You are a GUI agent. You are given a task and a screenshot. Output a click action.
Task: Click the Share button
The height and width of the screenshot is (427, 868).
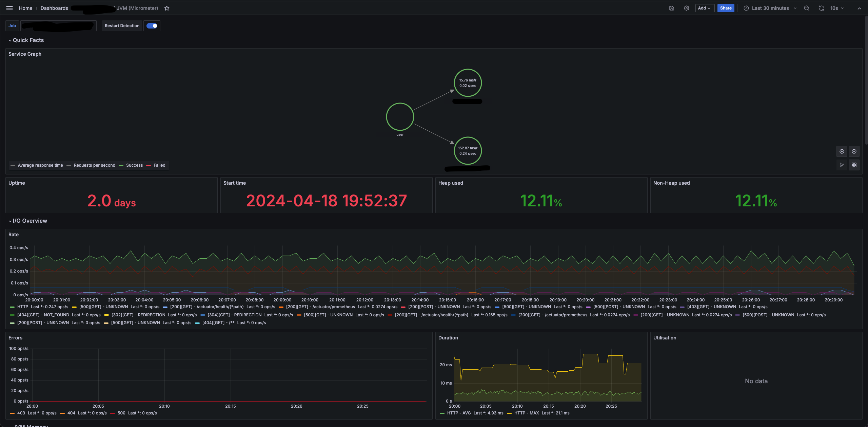click(x=726, y=8)
